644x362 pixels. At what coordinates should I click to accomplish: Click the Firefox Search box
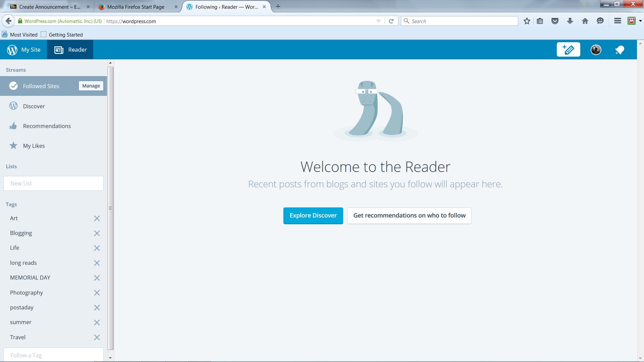coord(460,21)
